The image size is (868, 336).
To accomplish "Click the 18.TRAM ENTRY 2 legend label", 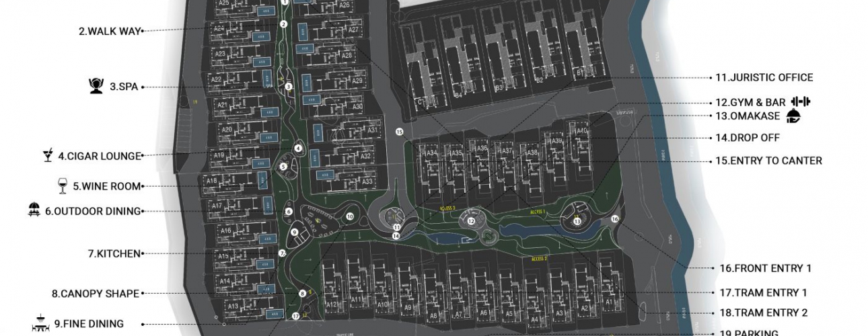I will point(764,313).
